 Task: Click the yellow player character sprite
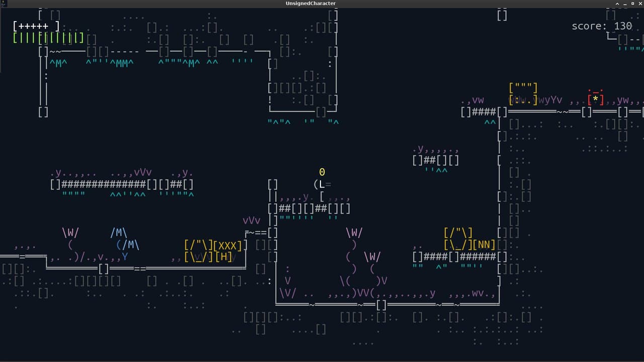click(322, 184)
